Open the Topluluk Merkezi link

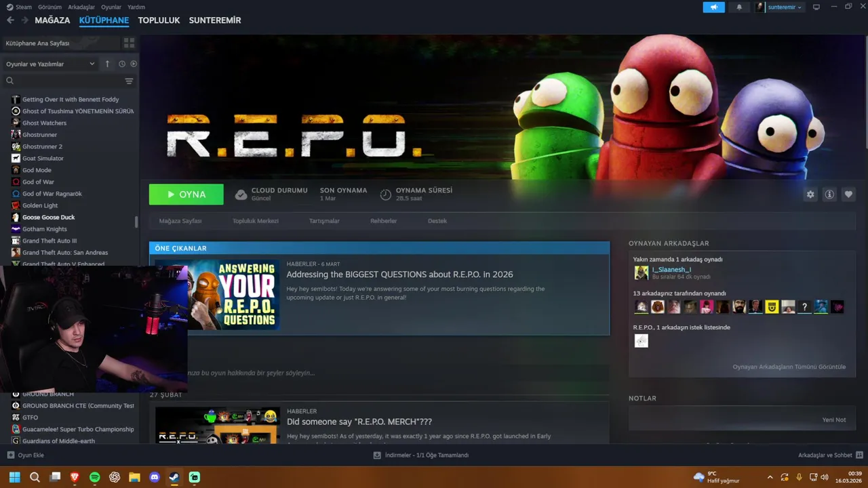tap(256, 221)
